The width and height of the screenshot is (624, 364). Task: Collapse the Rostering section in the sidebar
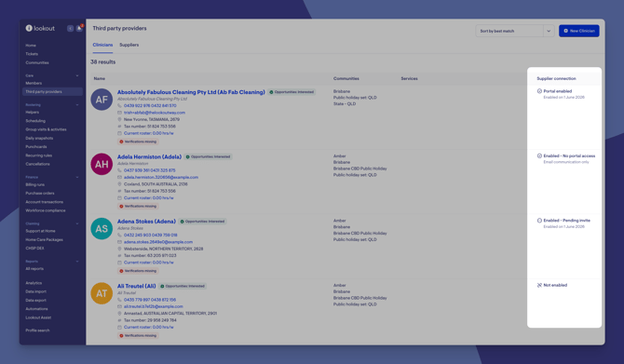(x=77, y=105)
